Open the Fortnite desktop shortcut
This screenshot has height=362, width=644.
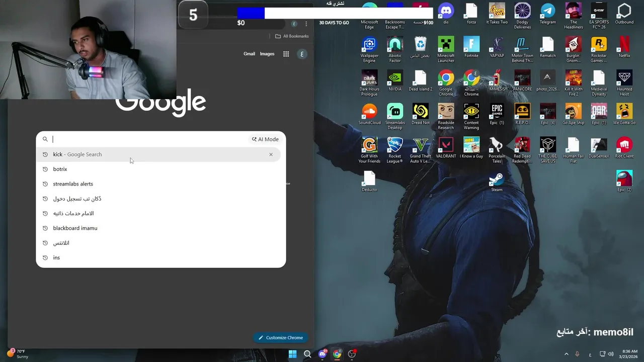(471, 47)
